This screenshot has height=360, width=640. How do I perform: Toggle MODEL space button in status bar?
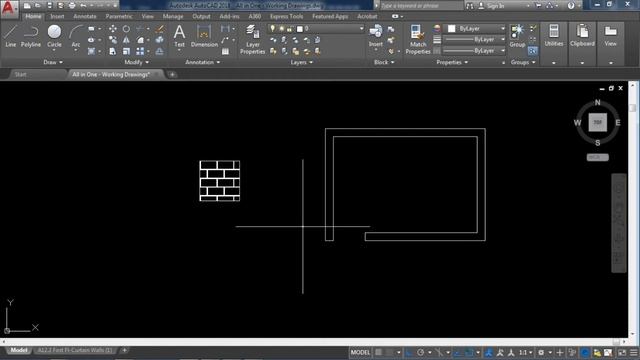coord(360,352)
